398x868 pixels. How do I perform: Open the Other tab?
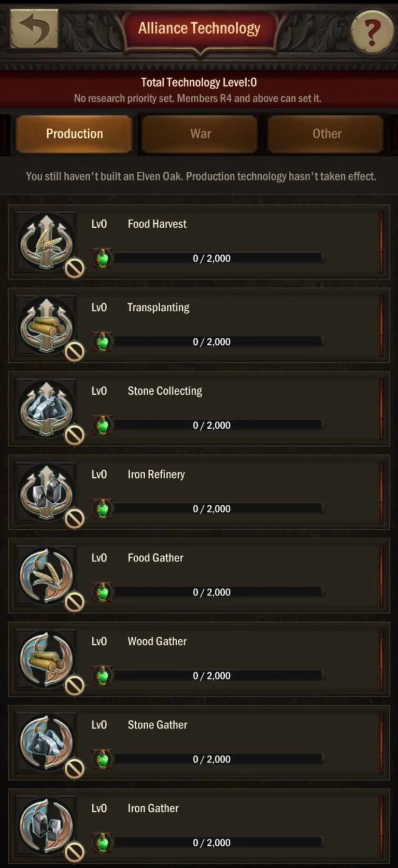point(326,134)
